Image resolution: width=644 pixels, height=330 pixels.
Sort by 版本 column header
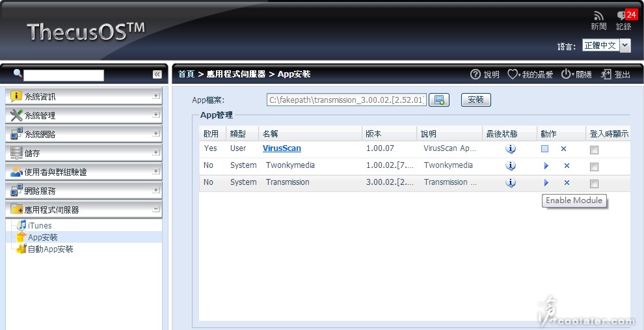390,133
